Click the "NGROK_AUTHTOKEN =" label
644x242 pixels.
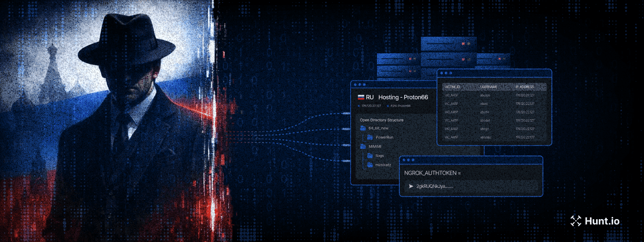(x=432, y=173)
